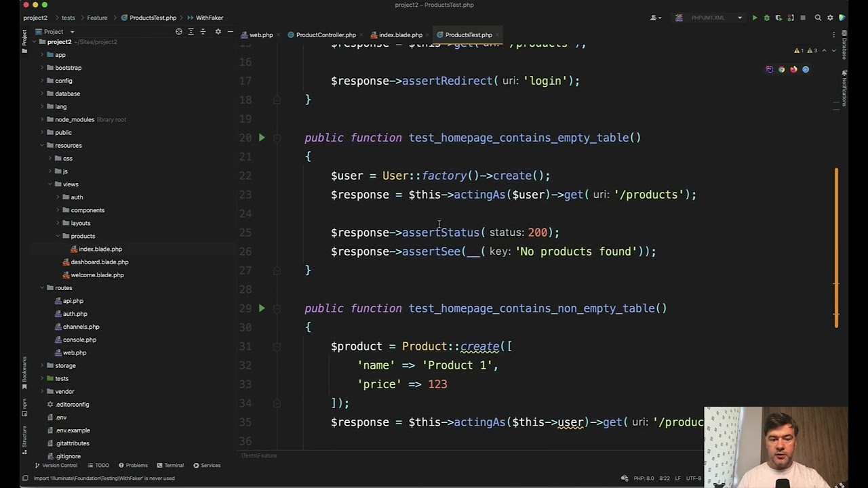The image size is (868, 488).
Task: Click LF line separator in status bar
Action: coord(677,479)
